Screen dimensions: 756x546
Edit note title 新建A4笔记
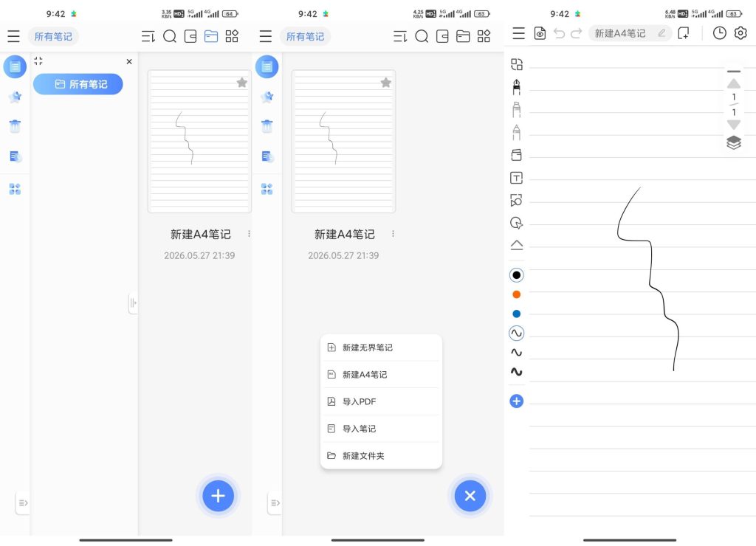[x=630, y=33]
